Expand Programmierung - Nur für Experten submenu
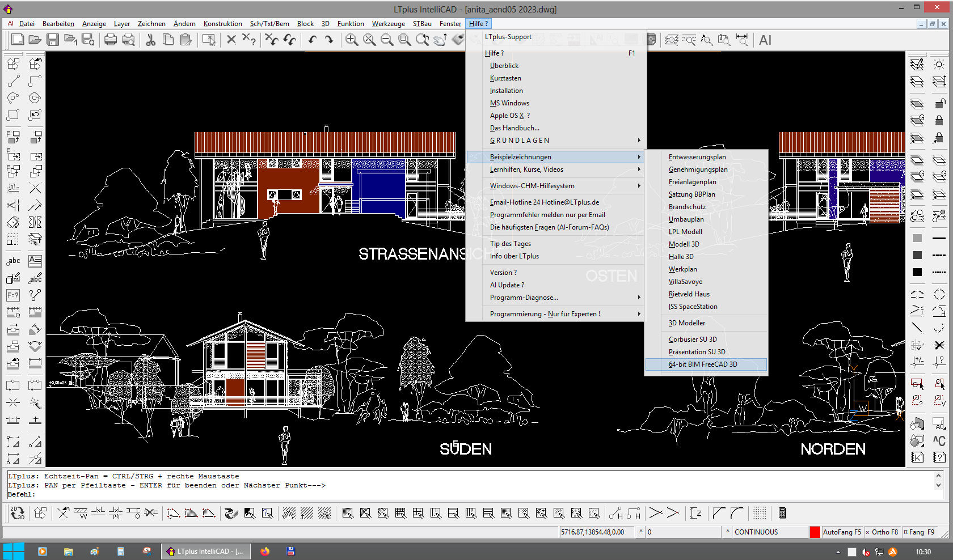Screen dimensions: 953x560 (555, 314)
